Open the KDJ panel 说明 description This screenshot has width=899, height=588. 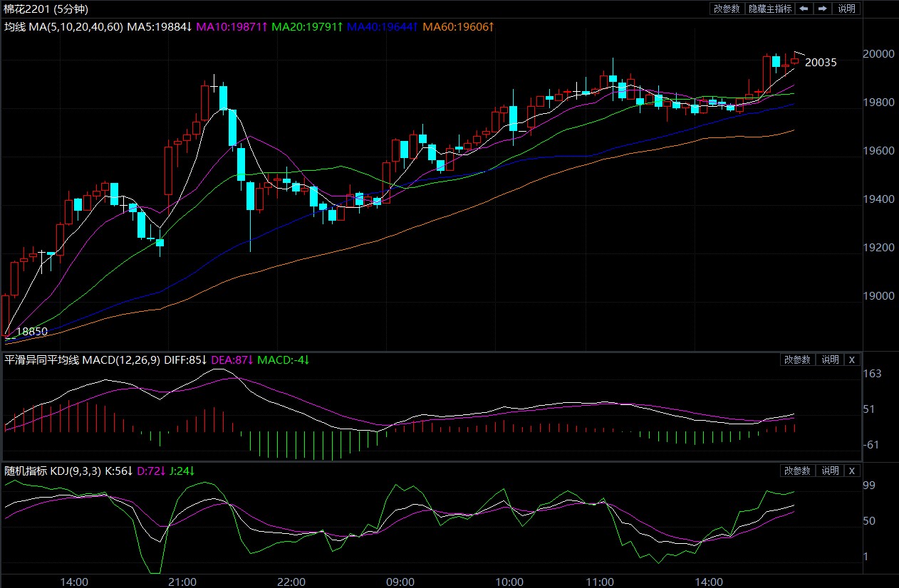[830, 471]
